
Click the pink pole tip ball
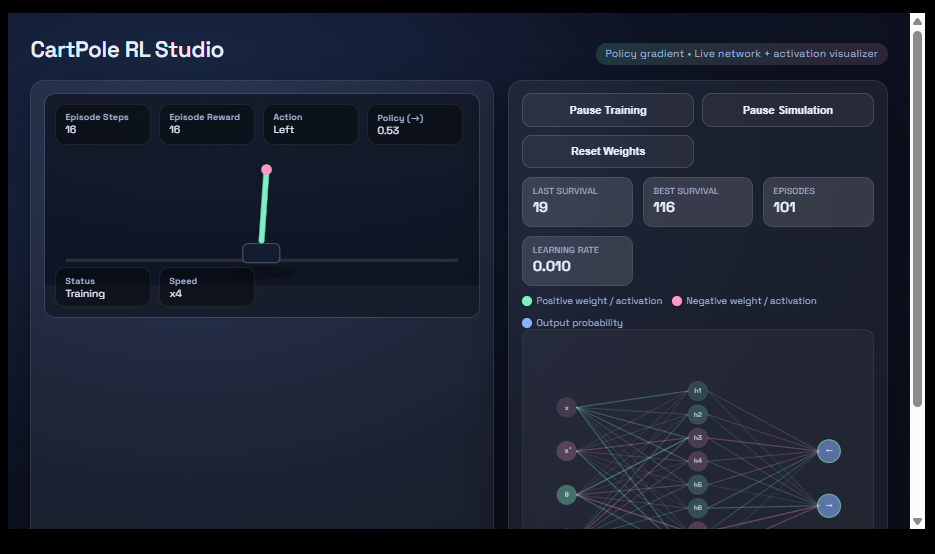266,170
